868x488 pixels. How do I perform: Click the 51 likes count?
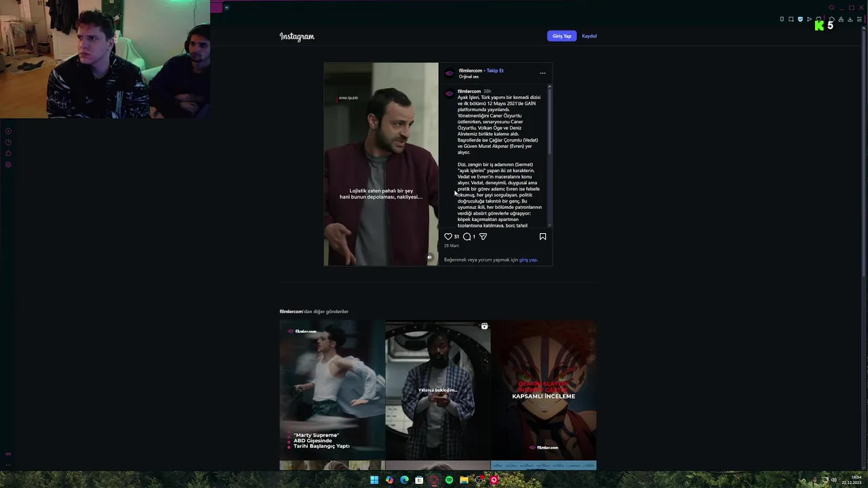456,237
